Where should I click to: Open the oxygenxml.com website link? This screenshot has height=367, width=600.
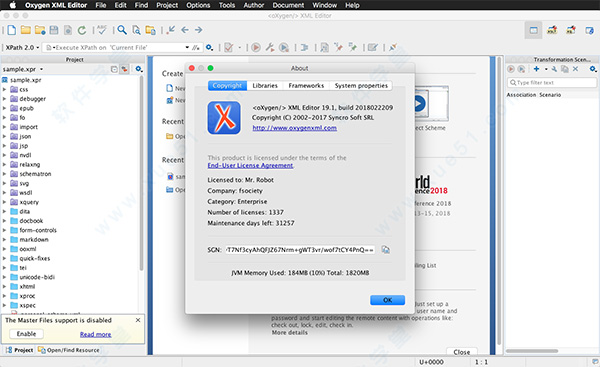coord(295,128)
